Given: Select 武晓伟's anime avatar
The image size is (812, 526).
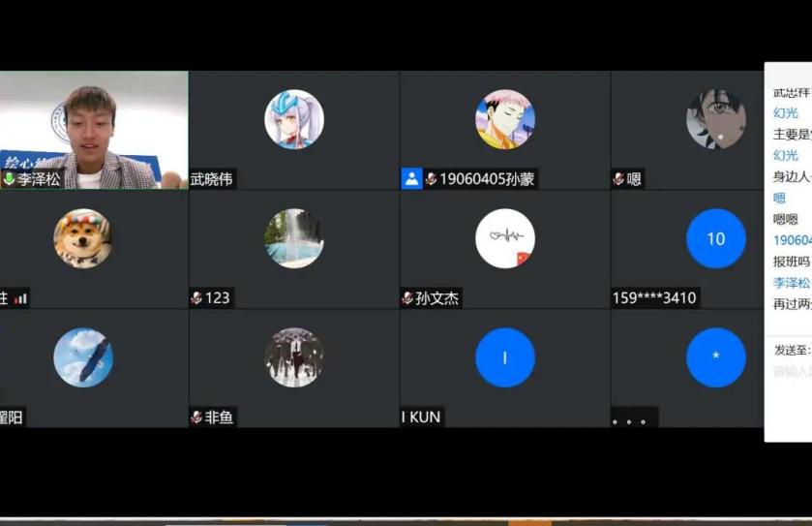Looking at the screenshot, I should pos(294,119).
